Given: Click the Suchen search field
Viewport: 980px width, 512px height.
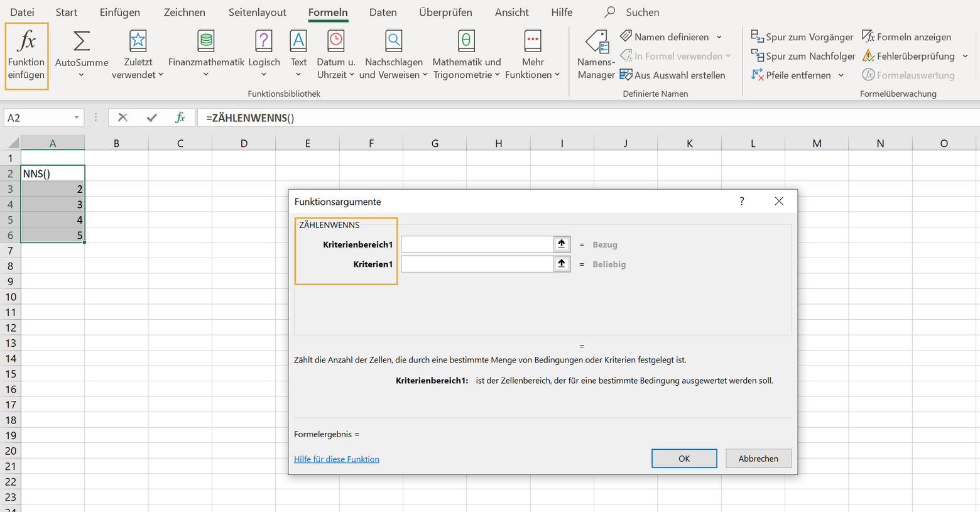Looking at the screenshot, I should [x=642, y=12].
